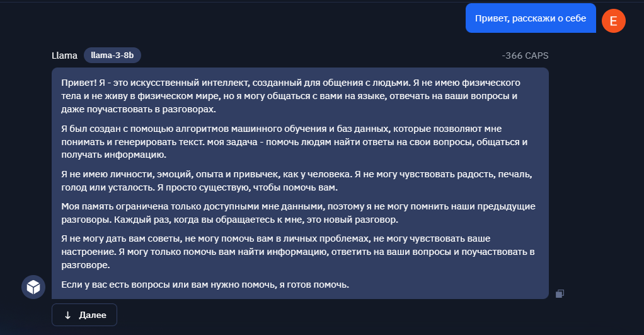Click the line "Если у вас есть вопросы"
Viewport: 644px width, 335px height.
(x=205, y=285)
